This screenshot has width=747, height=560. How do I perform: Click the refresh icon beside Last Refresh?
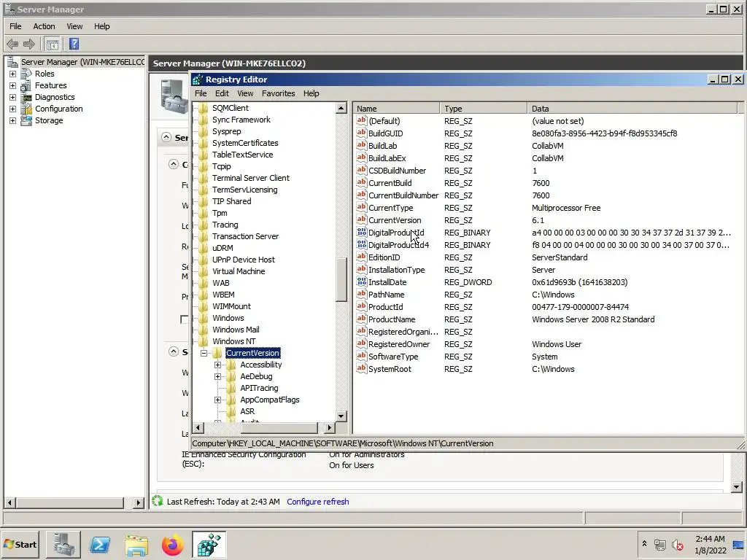[x=158, y=501]
